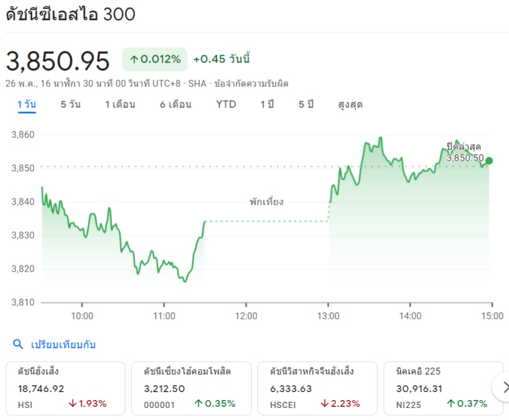Show the สูงสุด maximum range

click(x=350, y=105)
